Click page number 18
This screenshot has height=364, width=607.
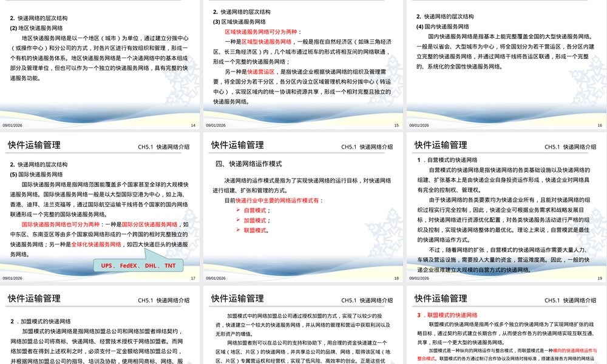[396, 278]
